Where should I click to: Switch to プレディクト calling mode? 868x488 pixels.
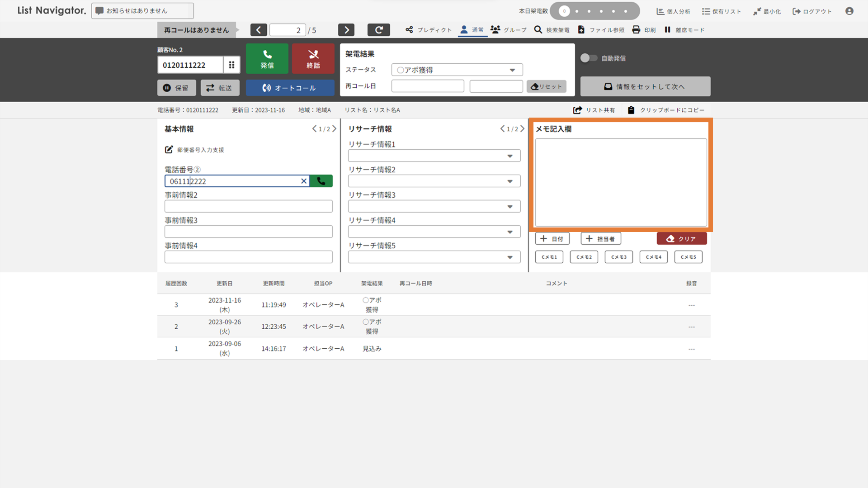[428, 30]
